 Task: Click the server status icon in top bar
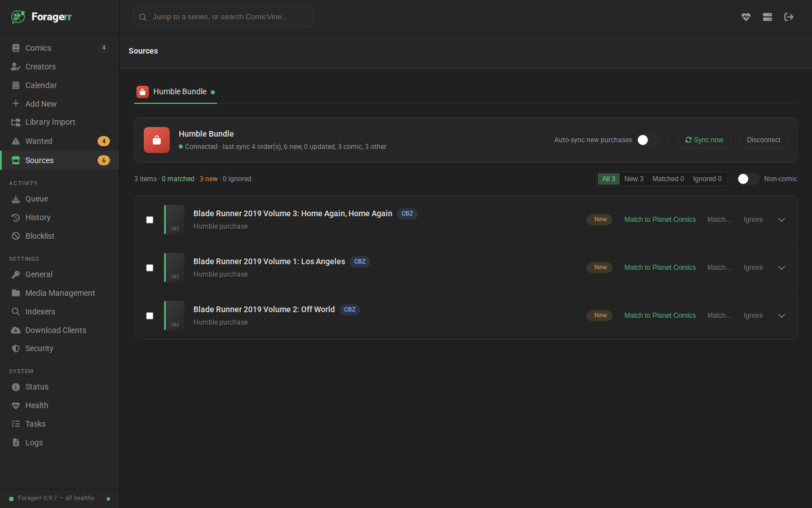[x=767, y=17]
